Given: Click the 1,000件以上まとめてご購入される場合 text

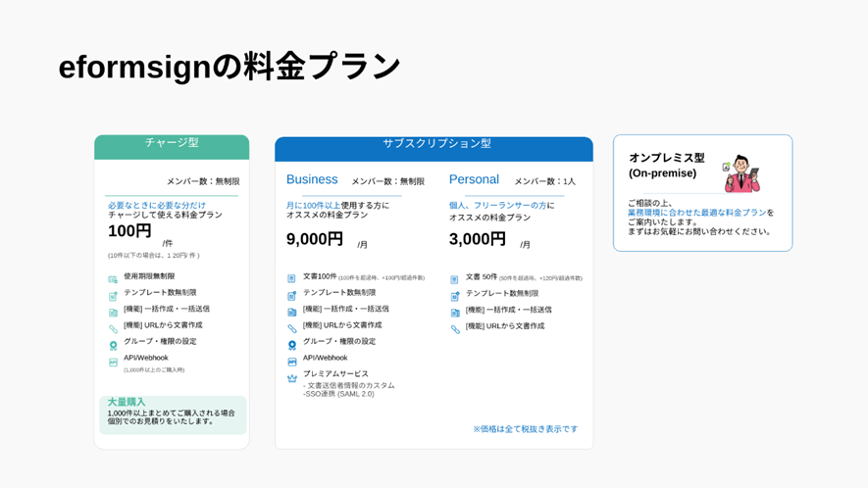Looking at the screenshot, I should [x=171, y=413].
